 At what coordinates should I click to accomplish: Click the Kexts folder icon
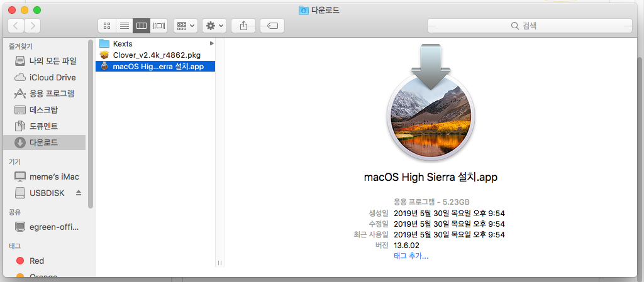(x=105, y=43)
